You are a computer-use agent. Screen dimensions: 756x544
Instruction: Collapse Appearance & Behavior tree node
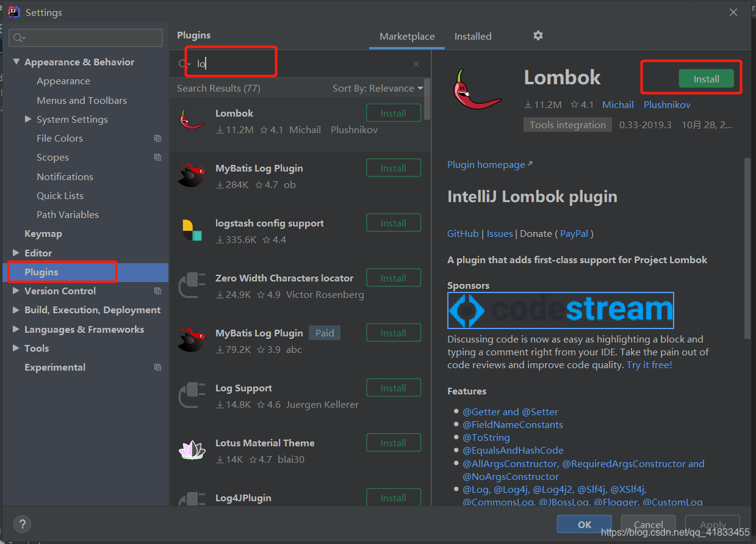click(16, 62)
